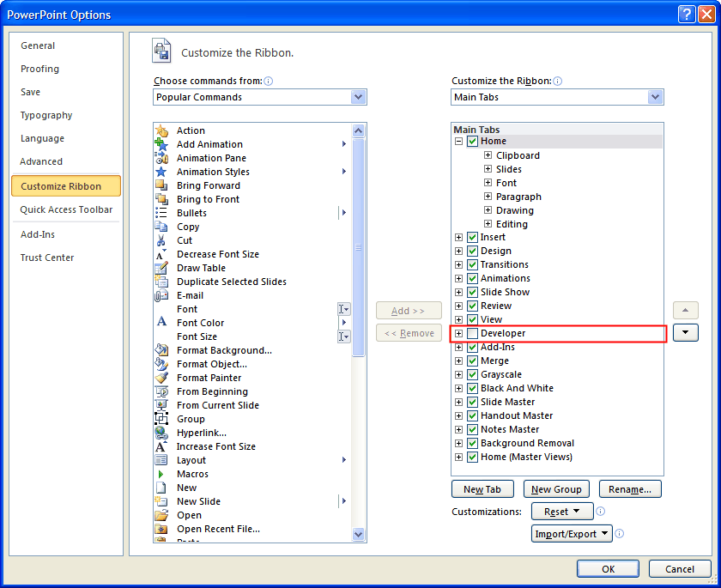Click the From Current Slide icon

161,405
